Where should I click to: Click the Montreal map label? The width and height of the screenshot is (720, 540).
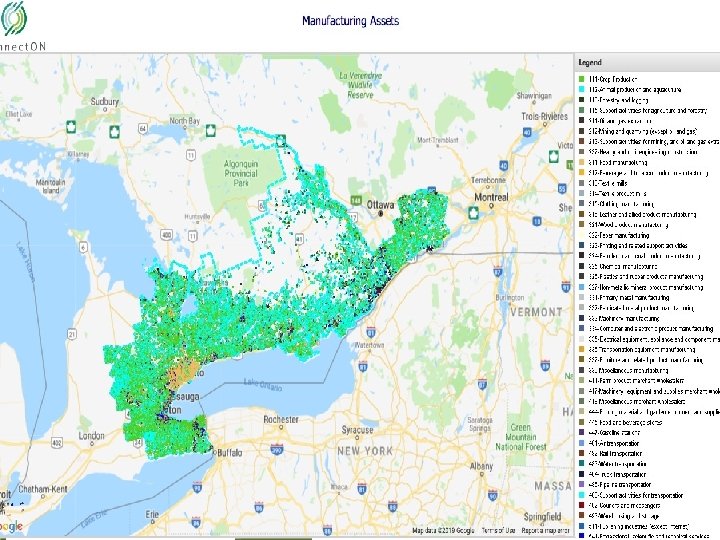click(x=491, y=197)
